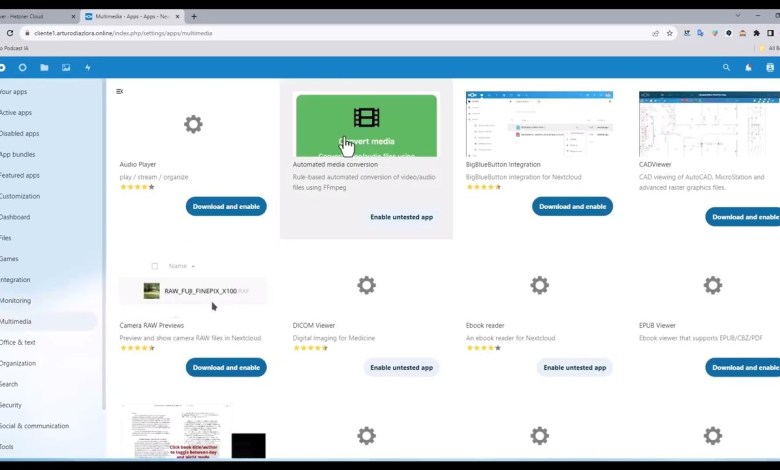Download and enable Audio Player
780x470 pixels.
pos(226,206)
